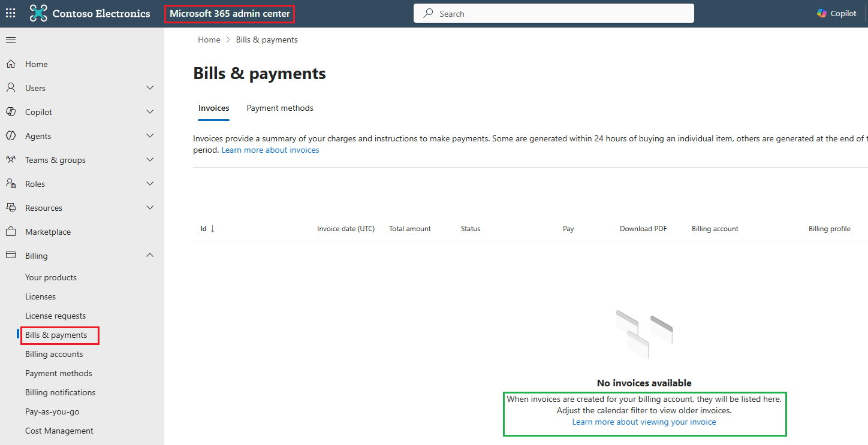Click the Contoso Electronics logo icon

coord(38,13)
